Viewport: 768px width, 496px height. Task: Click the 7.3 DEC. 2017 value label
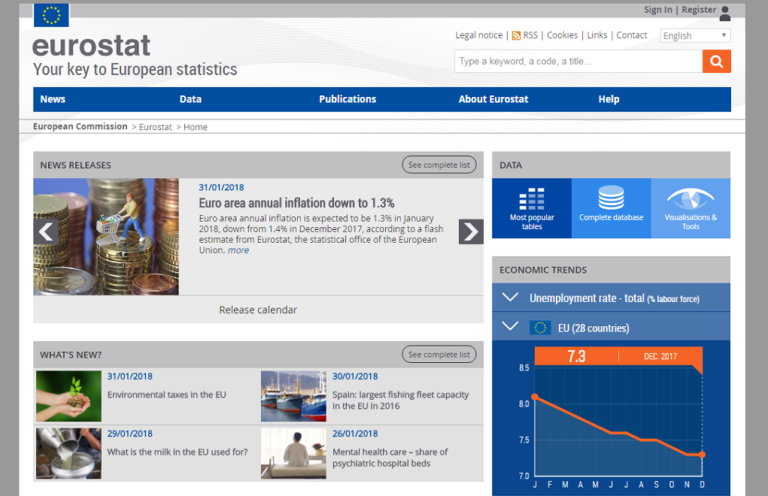[x=619, y=356]
